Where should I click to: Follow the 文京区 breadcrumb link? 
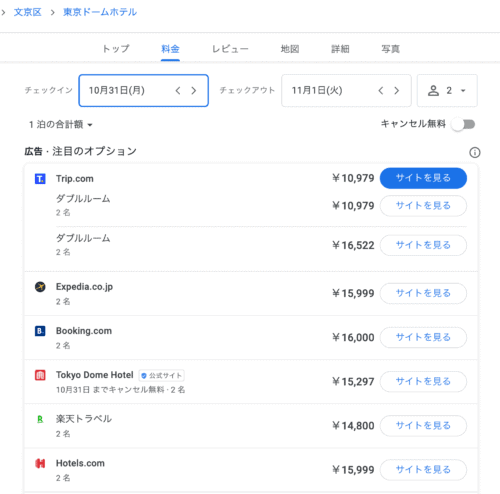[x=28, y=12]
